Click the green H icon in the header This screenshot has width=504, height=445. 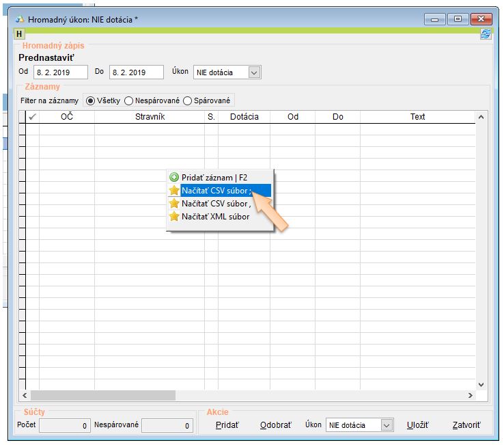tap(19, 33)
